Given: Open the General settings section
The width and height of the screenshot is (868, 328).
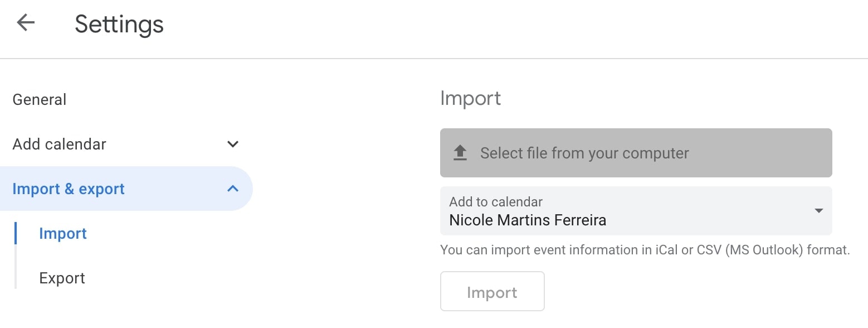Looking at the screenshot, I should click(40, 99).
